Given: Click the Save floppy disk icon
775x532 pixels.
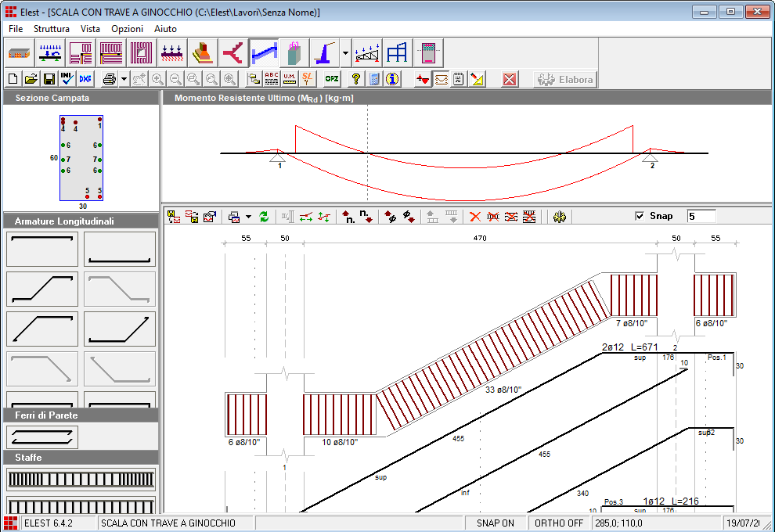Looking at the screenshot, I should coord(49,79).
